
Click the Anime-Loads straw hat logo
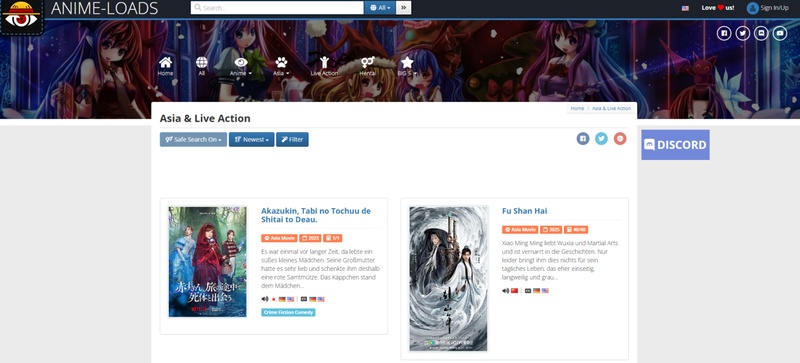[x=21, y=16]
